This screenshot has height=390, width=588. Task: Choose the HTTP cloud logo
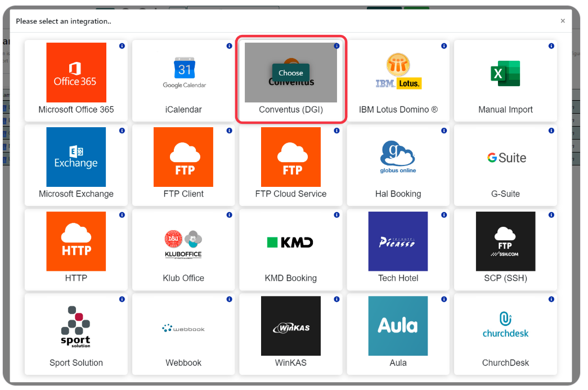pos(76,241)
